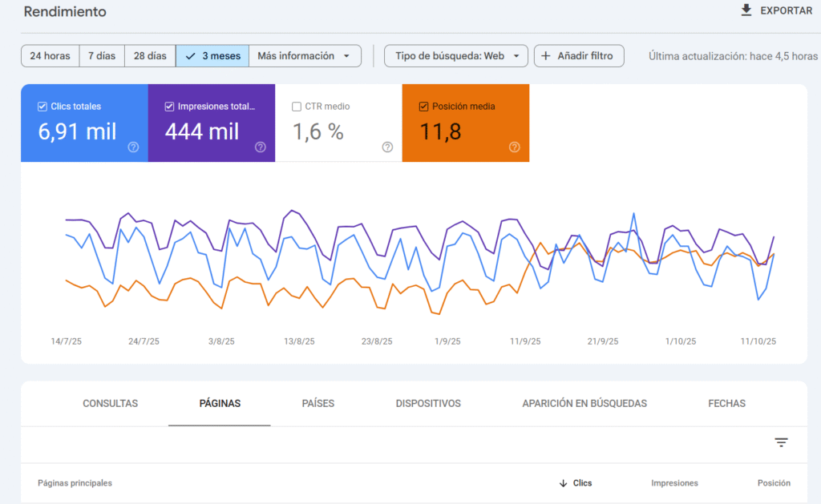This screenshot has height=504, width=821.
Task: Toggle the Posición media checkbox
Action: pos(423,107)
